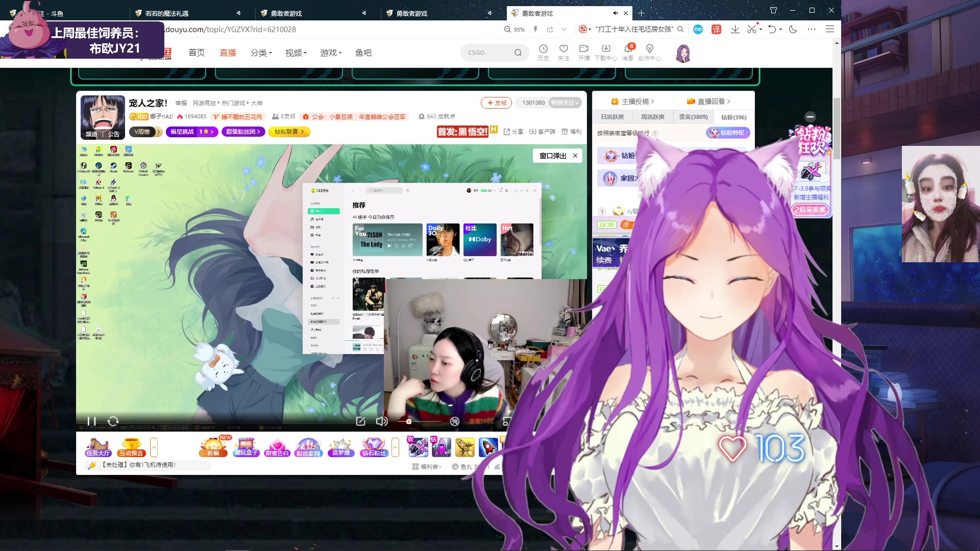This screenshot has width=980, height=551.
Task: Click the browser undo arrow icon
Action: point(772,29)
